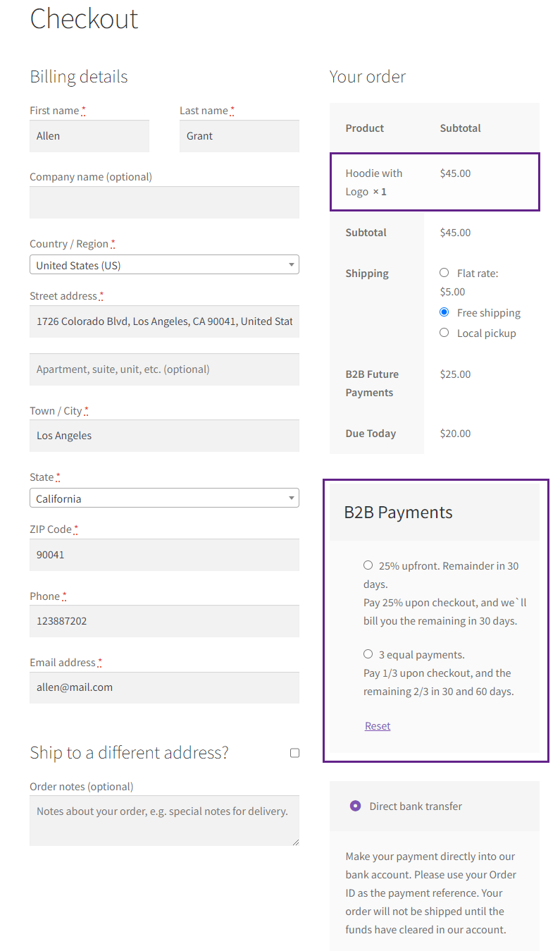Click the Last name field containing Grant
The image size is (560, 951).
pos(239,136)
